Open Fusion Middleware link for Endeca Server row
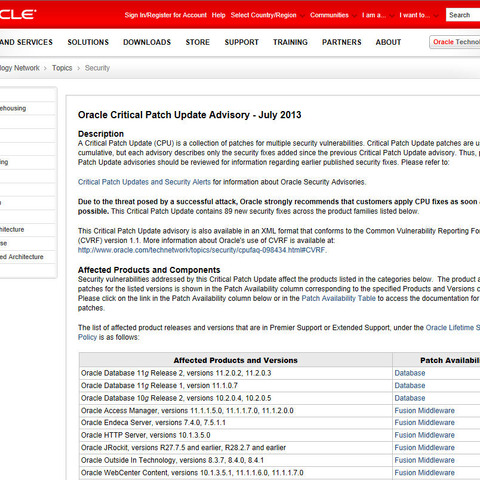 click(425, 423)
